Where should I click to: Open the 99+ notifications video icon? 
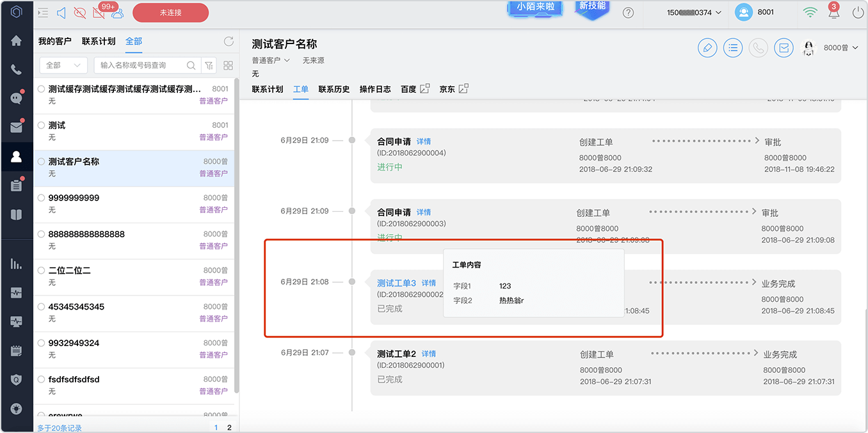click(99, 12)
